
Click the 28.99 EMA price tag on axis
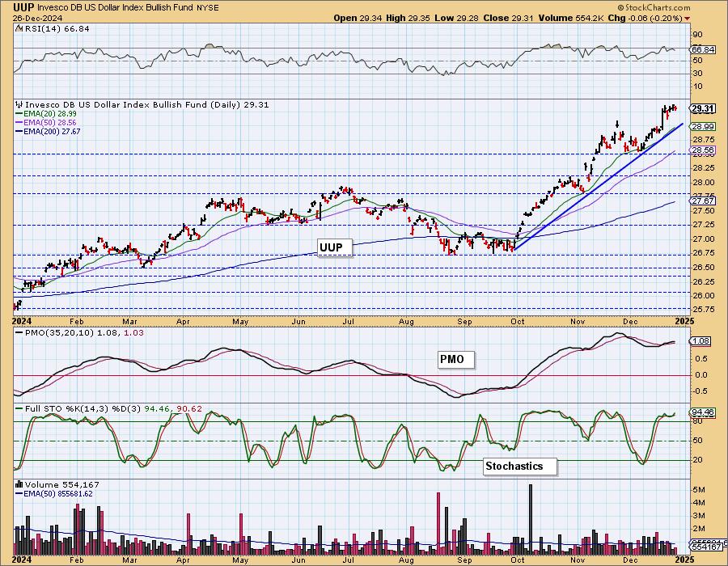(x=702, y=126)
